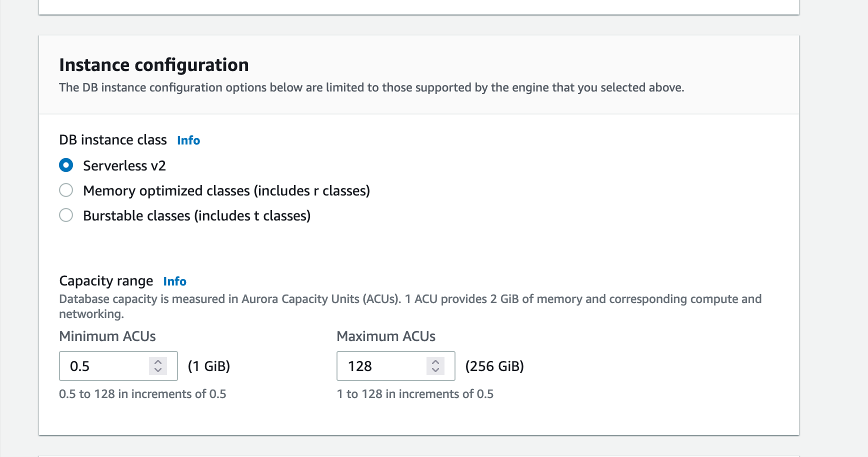The image size is (868, 457).
Task: Select the Burstable classes radio button
Action: tap(66, 215)
